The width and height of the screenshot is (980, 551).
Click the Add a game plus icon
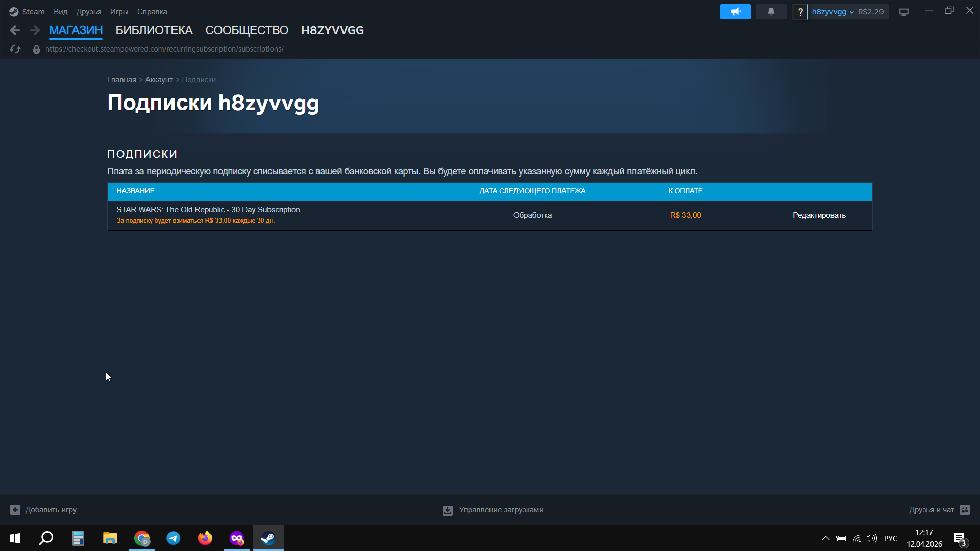[15, 510]
